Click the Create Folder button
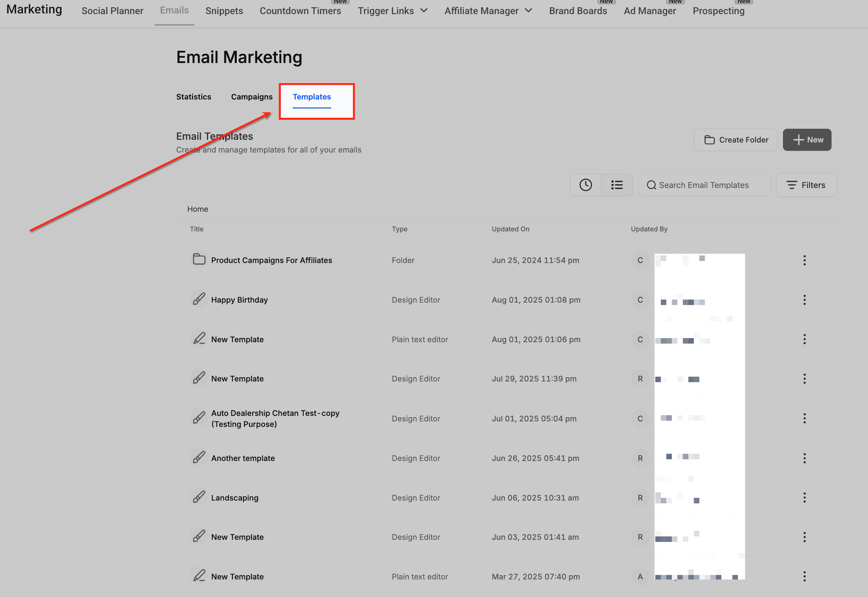 click(735, 140)
